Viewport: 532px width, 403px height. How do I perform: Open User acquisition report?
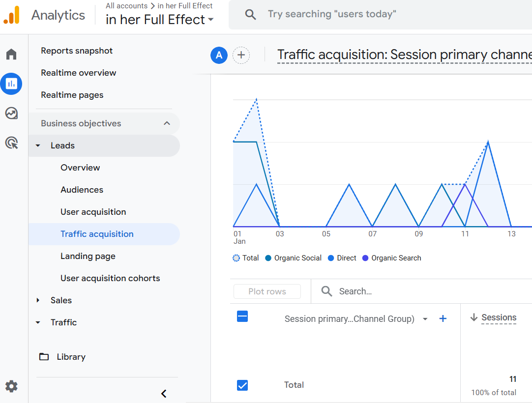click(x=93, y=212)
